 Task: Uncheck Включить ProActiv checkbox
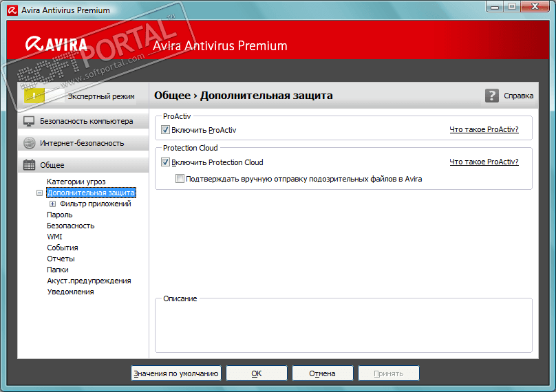coord(166,130)
